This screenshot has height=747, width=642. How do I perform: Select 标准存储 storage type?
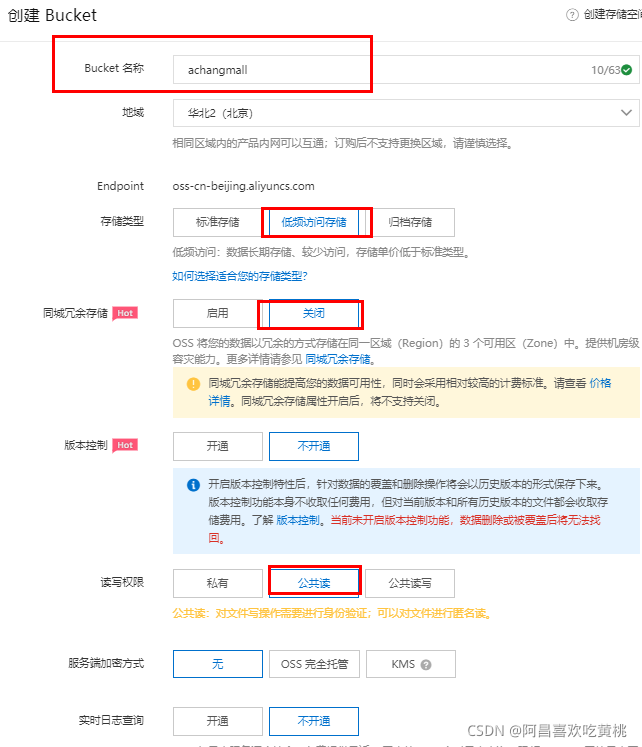[x=218, y=222]
